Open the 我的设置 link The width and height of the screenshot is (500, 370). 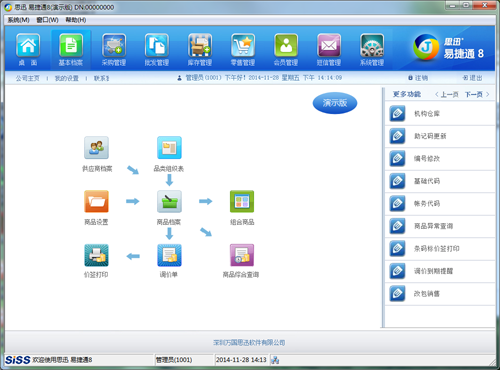[67, 78]
